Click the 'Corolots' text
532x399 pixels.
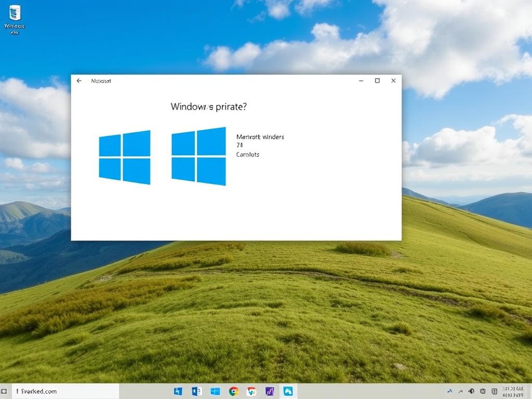tap(248, 154)
